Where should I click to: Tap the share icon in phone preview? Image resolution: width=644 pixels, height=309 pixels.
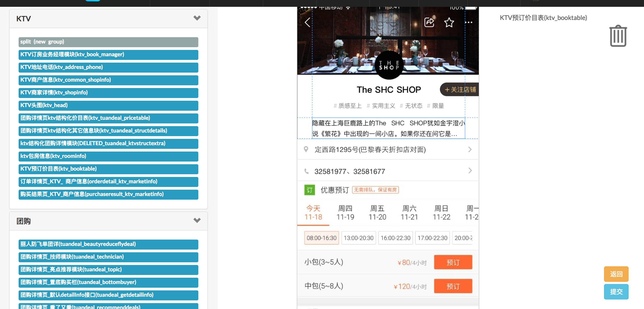429,22
